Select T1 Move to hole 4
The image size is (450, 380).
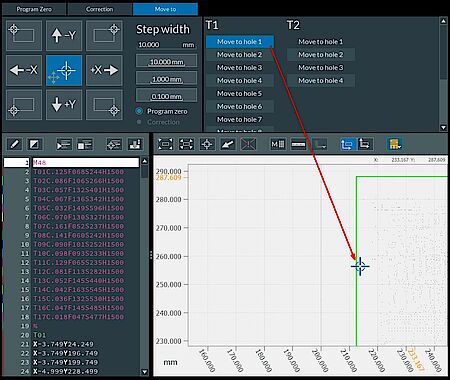[x=240, y=81]
